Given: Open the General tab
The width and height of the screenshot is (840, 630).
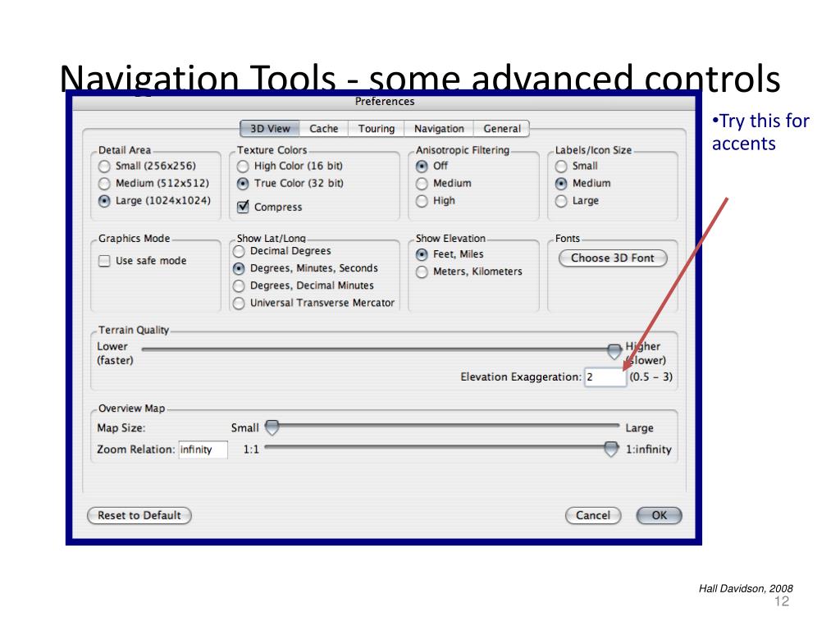Looking at the screenshot, I should pyautogui.click(x=501, y=129).
